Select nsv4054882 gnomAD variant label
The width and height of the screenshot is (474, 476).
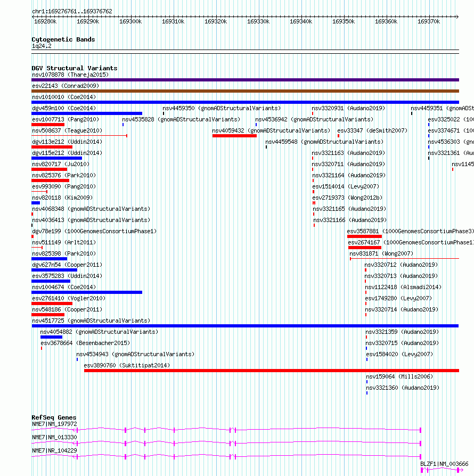pyautogui.click(x=99, y=332)
